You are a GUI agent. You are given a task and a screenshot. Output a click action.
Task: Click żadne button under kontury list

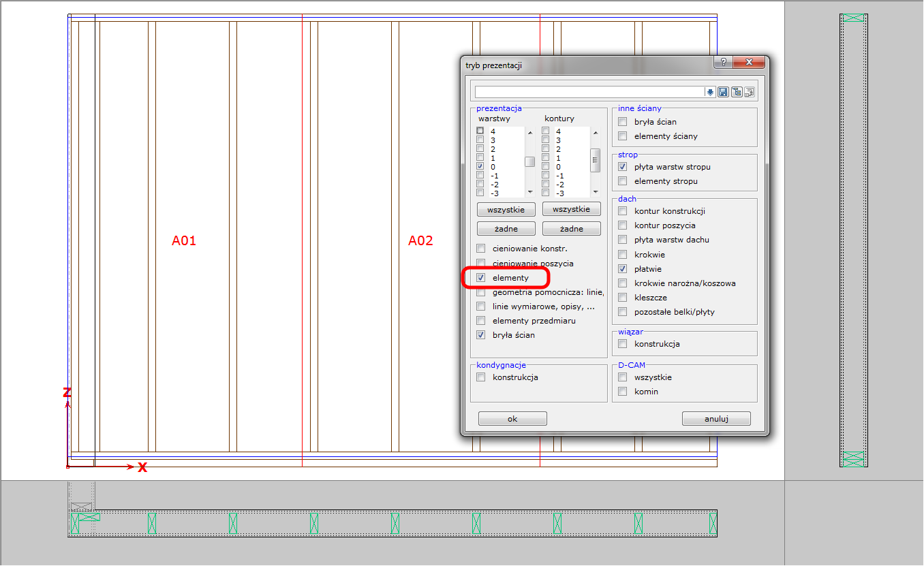(x=571, y=228)
